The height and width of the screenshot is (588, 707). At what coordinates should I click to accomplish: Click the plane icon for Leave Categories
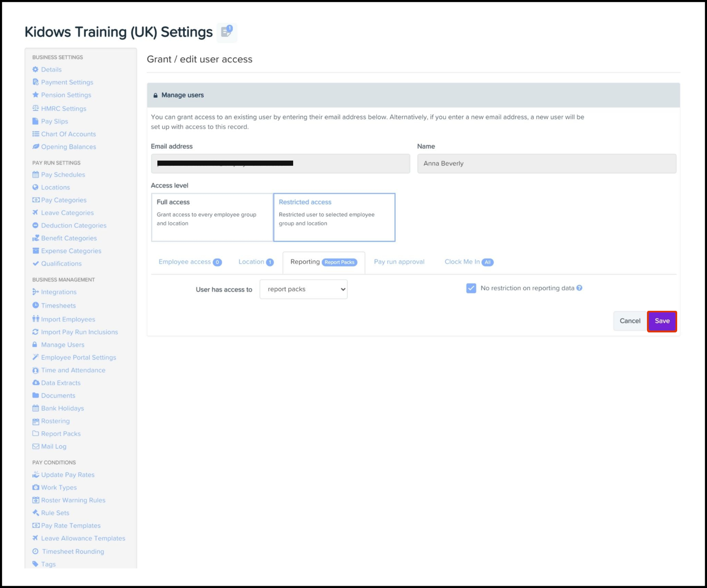[x=35, y=212]
